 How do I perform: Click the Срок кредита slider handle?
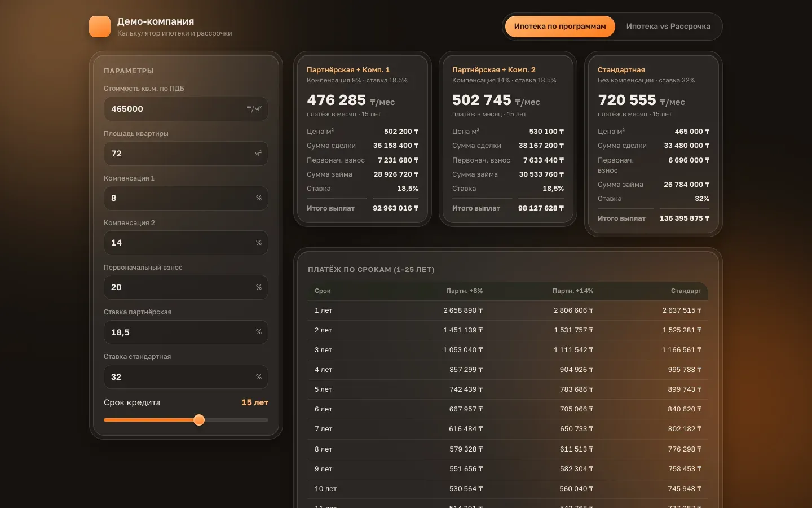click(199, 420)
